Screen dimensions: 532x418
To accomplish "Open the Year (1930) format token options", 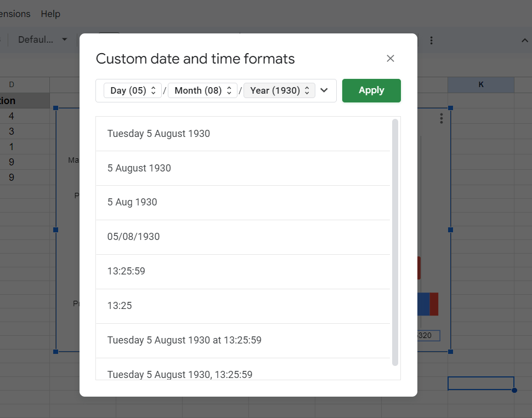I will click(279, 90).
